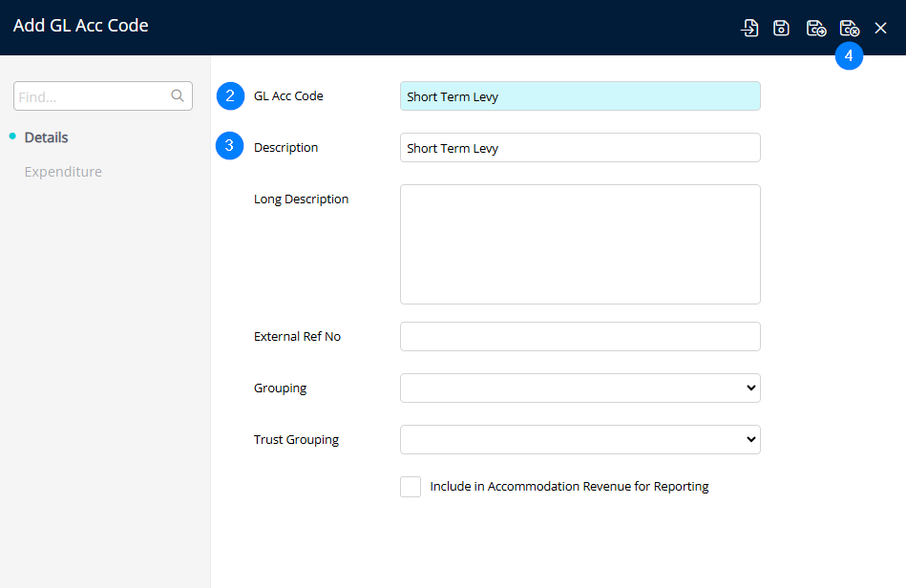This screenshot has height=588, width=906.
Task: Click inside the Long Description text area
Action: click(x=579, y=243)
